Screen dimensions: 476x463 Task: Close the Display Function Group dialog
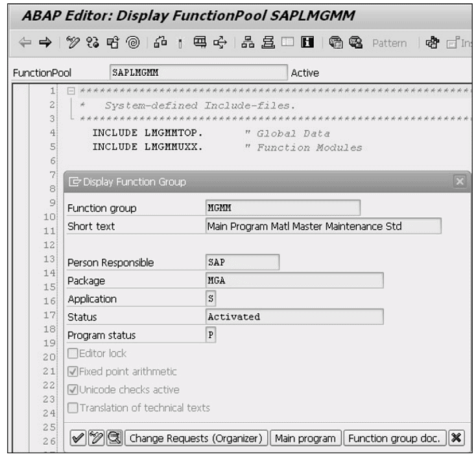[460, 182]
